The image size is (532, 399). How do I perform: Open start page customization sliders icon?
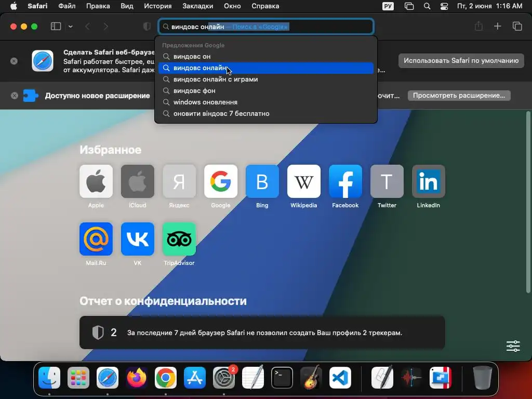coord(513,346)
